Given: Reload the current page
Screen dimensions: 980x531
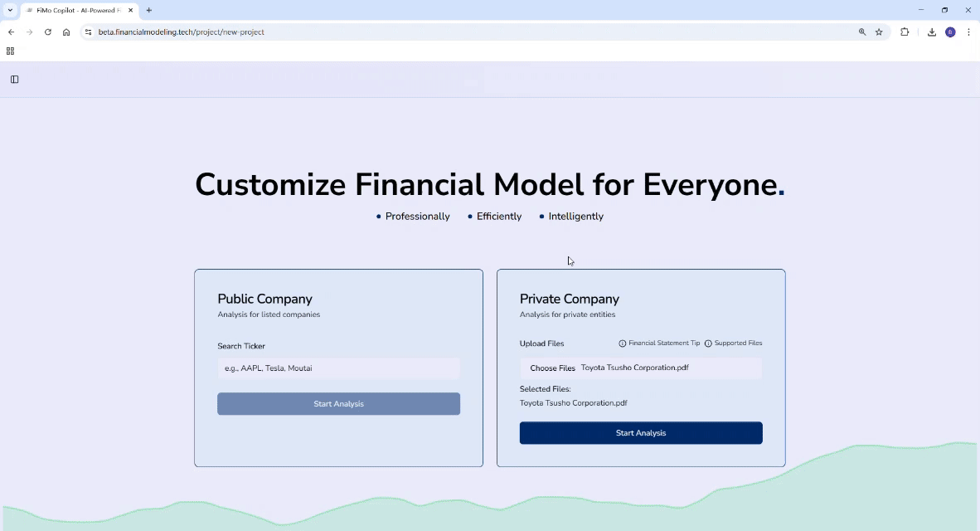Looking at the screenshot, I should (x=47, y=32).
